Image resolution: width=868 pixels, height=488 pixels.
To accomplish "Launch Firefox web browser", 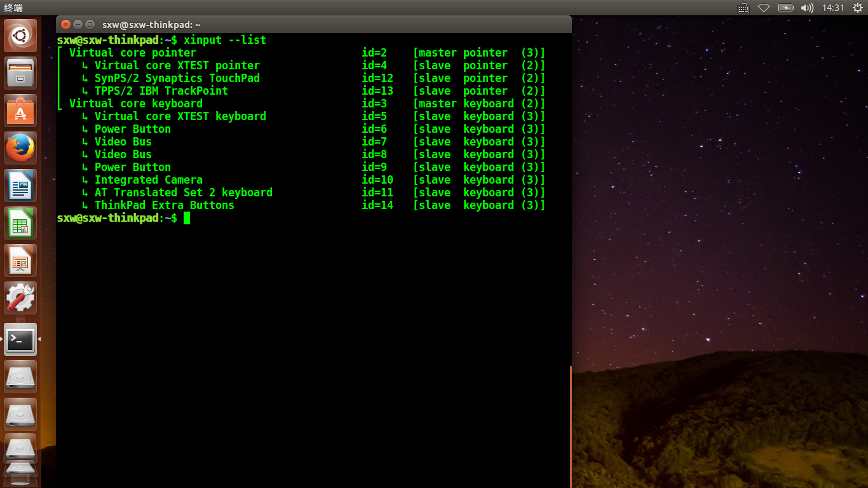I will 20,148.
